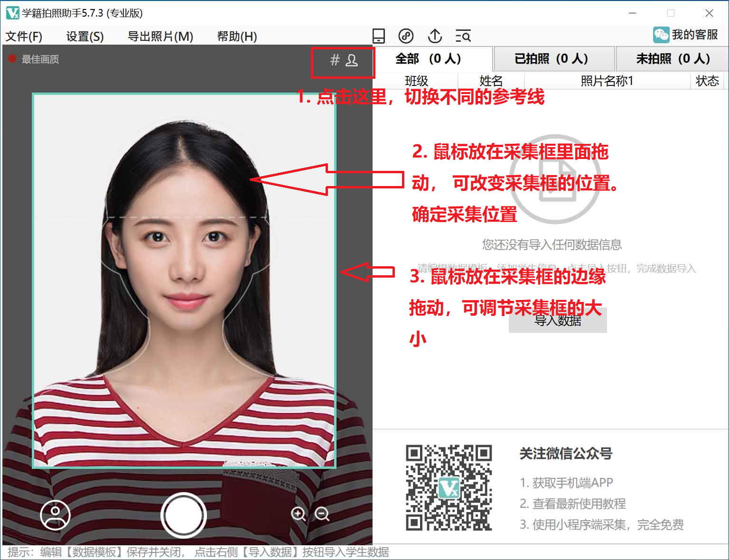Open 我的客服 WeChat support
The height and width of the screenshot is (560, 729).
coord(686,35)
